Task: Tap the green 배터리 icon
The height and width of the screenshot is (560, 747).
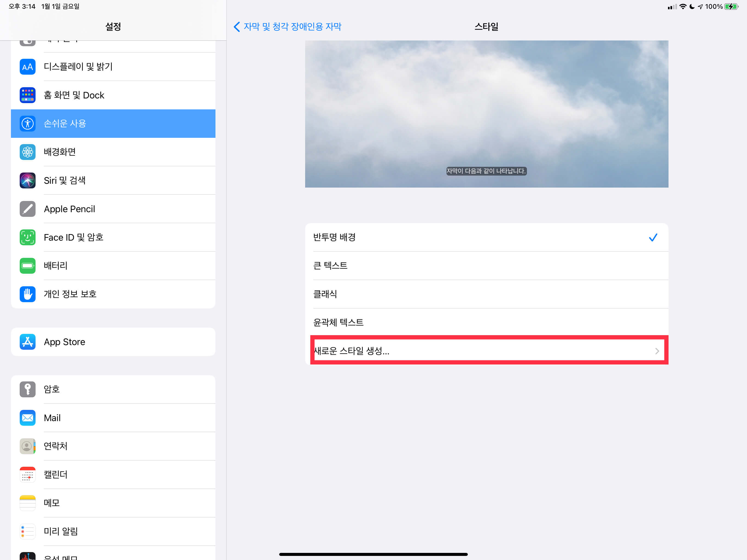Action: pyautogui.click(x=27, y=266)
